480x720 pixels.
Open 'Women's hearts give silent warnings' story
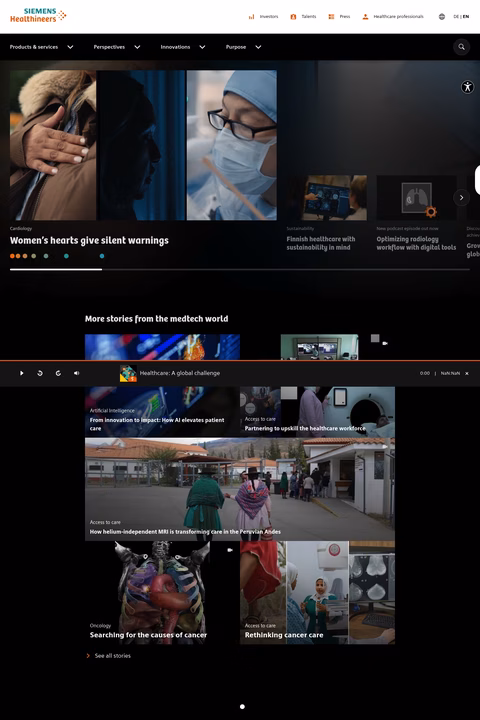(x=89, y=241)
